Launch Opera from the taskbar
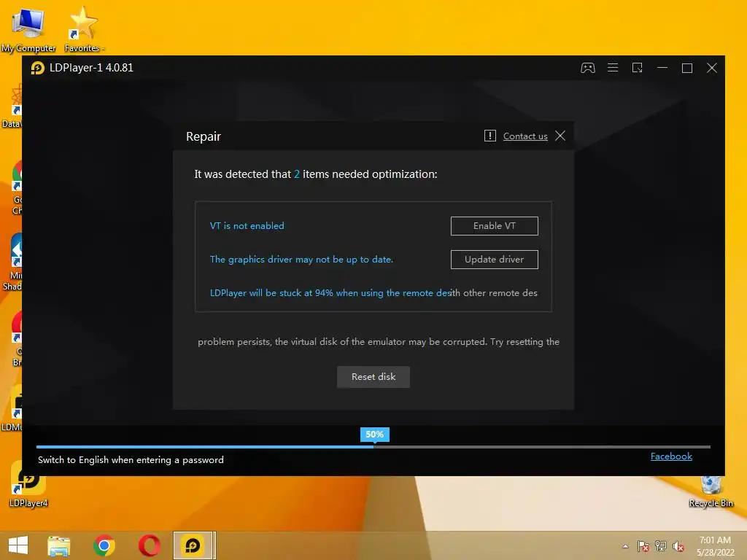The width and height of the screenshot is (747, 560). 149,545
